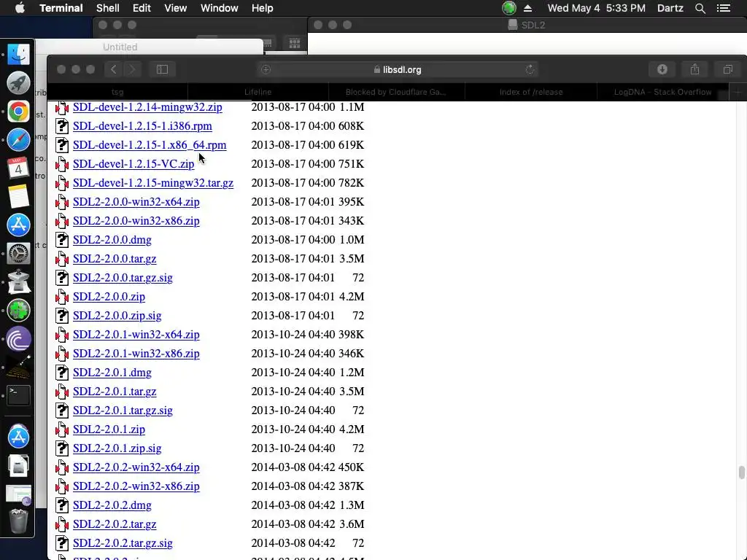Viewport: 747px width, 560px height.
Task: Open Safari compass icon in Dock
Action: click(18, 139)
